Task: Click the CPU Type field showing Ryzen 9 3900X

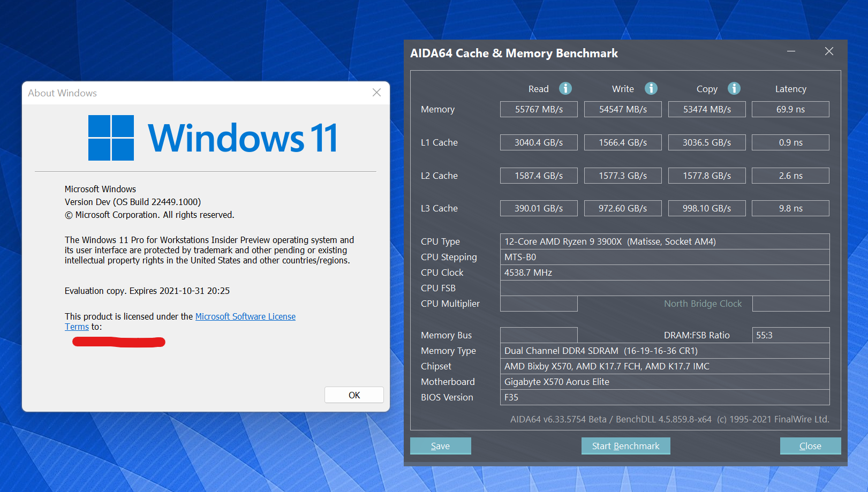Action: [665, 241]
